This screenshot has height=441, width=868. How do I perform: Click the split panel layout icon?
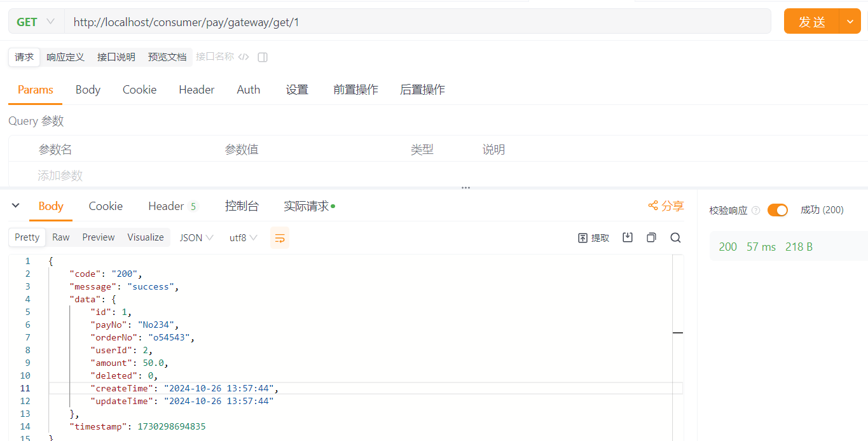coord(263,57)
